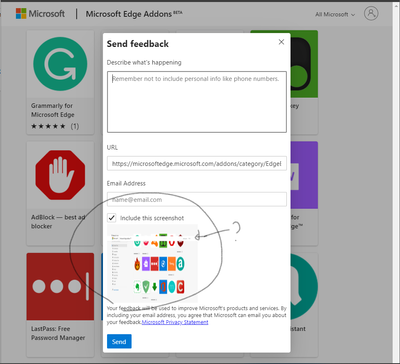This screenshot has width=400, height=364.
Task: Click the Send button
Action: [x=119, y=341]
